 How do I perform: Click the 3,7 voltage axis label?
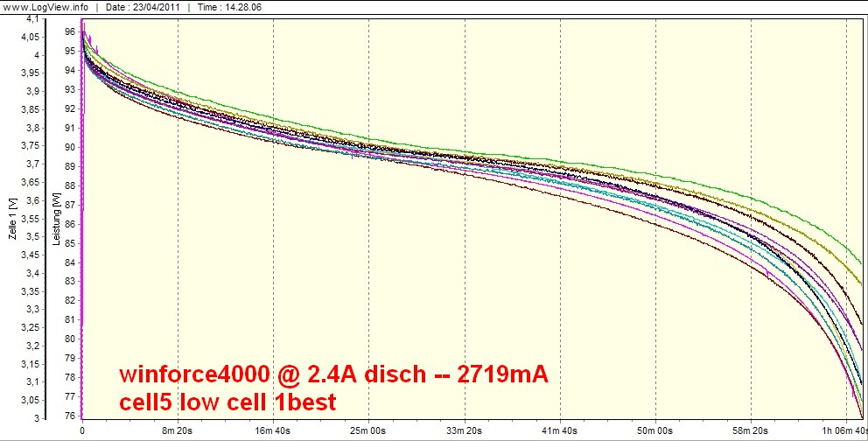coord(33,164)
